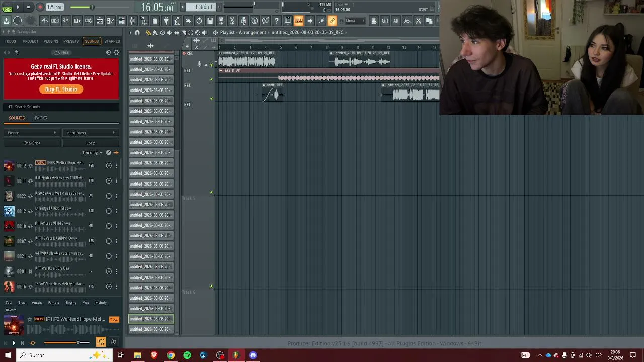
Task: Open the plugin picker plug icon
Action: click(166, 21)
